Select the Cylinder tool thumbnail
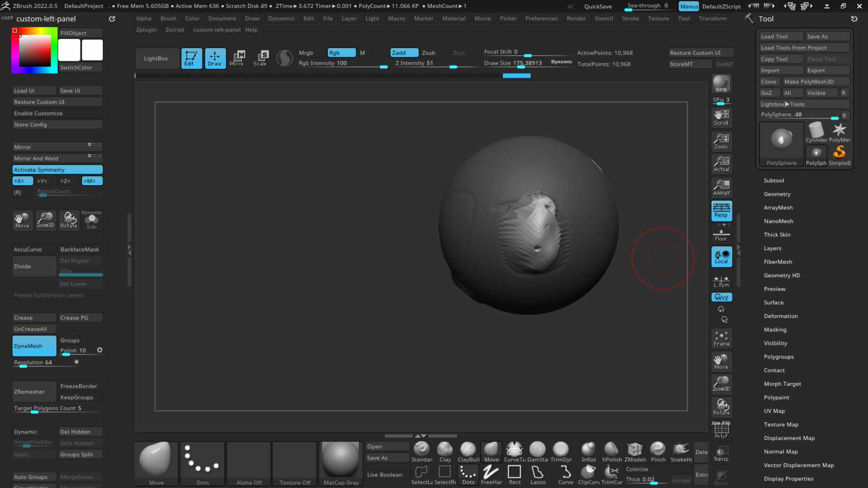 tap(816, 133)
